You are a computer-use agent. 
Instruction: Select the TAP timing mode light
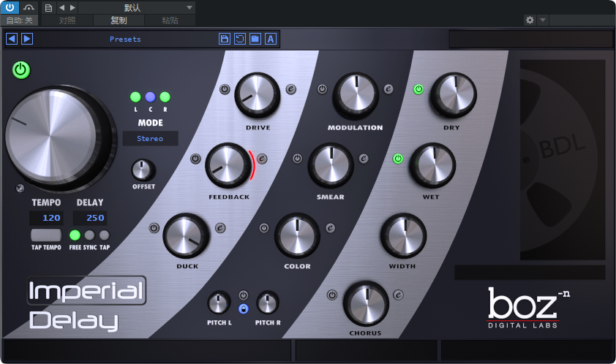tap(104, 235)
